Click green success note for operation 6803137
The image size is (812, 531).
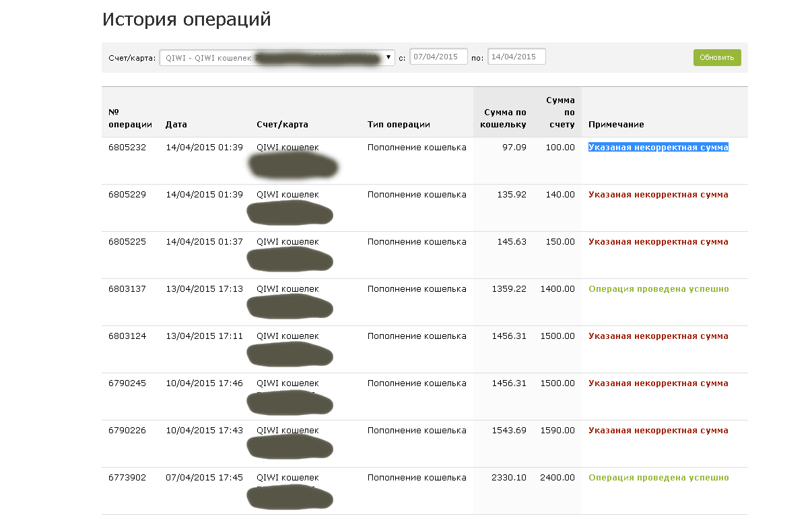coord(658,288)
